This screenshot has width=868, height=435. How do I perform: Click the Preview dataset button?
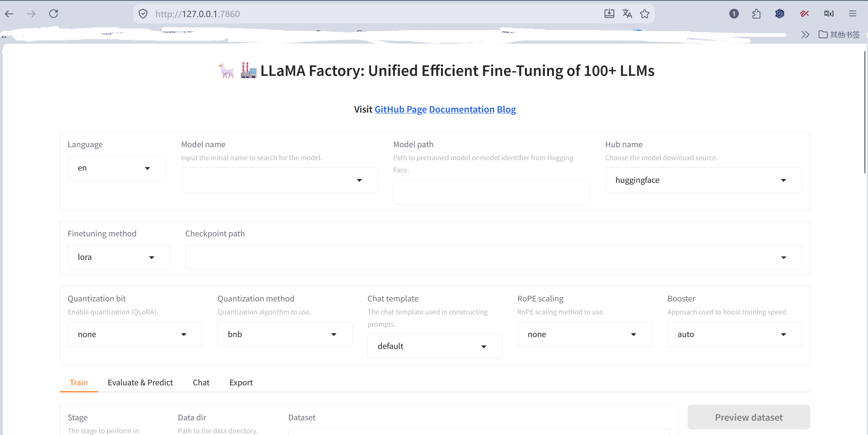[749, 417]
